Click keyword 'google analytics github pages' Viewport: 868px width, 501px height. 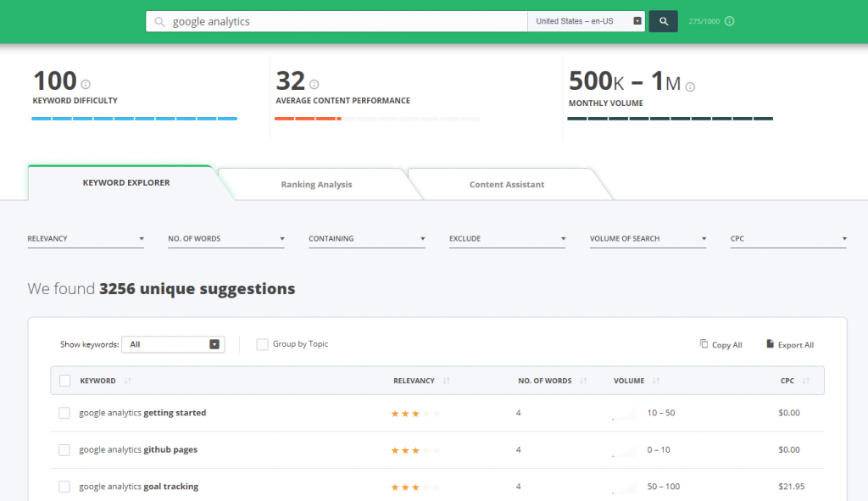pyautogui.click(x=138, y=449)
